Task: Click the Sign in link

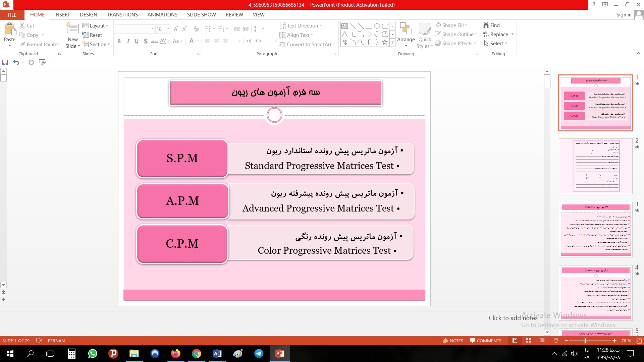Action: click(x=624, y=14)
